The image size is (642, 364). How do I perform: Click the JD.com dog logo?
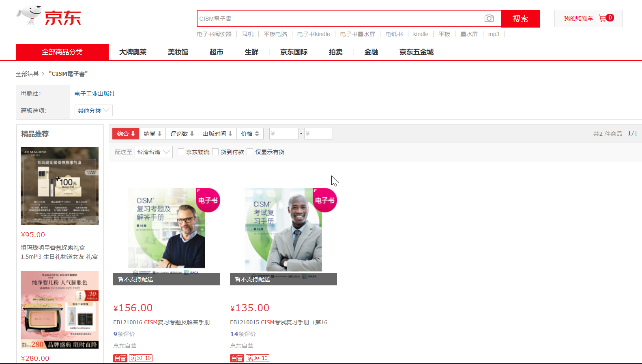pos(49,16)
